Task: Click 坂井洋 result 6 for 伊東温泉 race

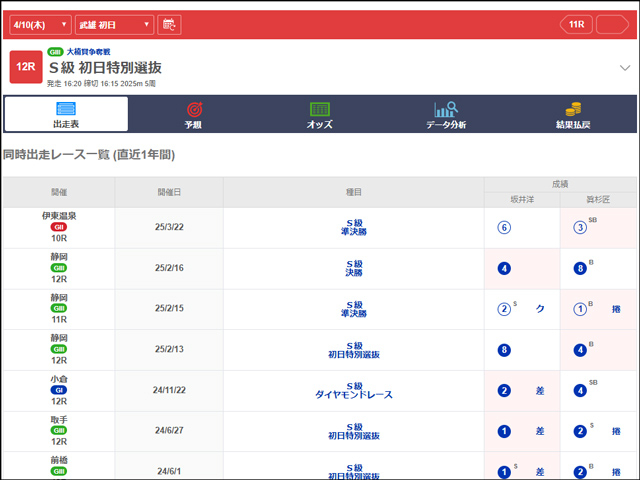Action: pyautogui.click(x=504, y=228)
